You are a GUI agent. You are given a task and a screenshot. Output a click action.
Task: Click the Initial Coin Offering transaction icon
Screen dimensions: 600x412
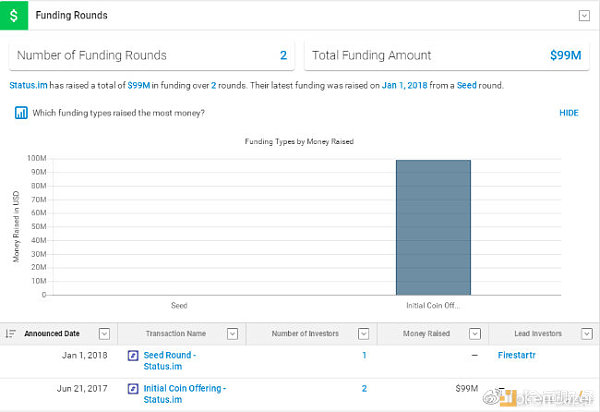coord(133,389)
